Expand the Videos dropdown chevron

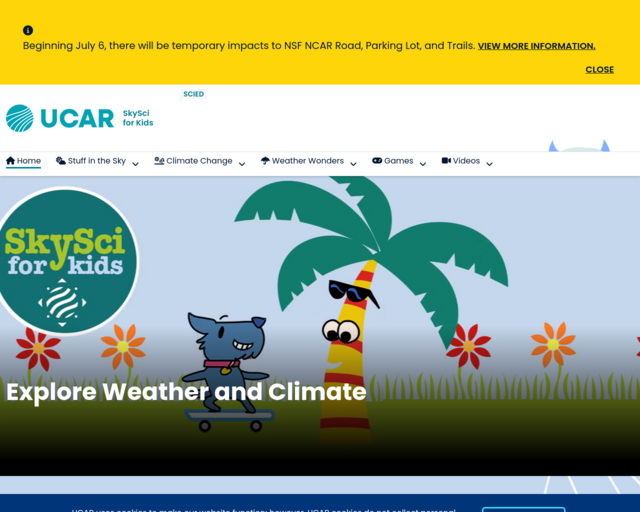click(489, 164)
